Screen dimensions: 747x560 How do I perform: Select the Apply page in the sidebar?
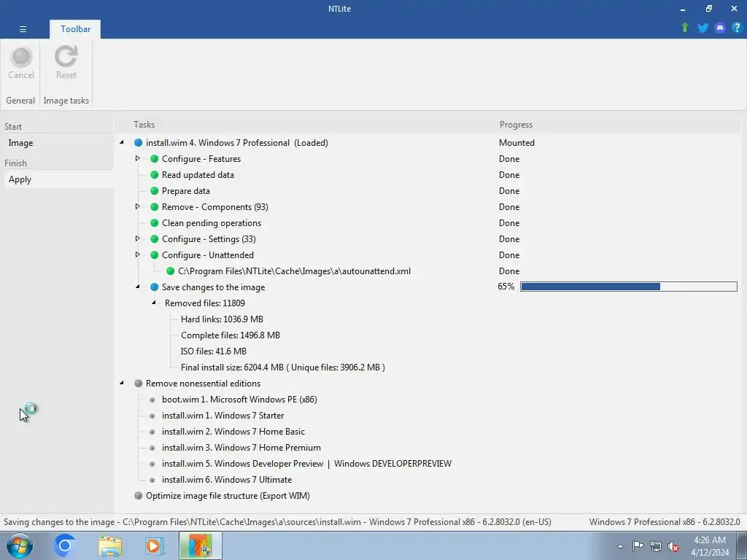click(x=58, y=179)
